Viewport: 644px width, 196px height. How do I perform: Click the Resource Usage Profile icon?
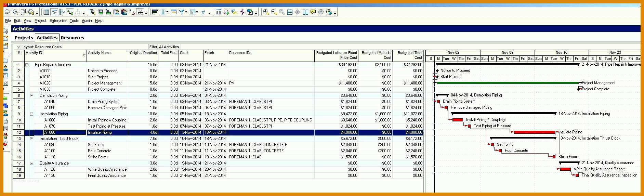click(124, 12)
